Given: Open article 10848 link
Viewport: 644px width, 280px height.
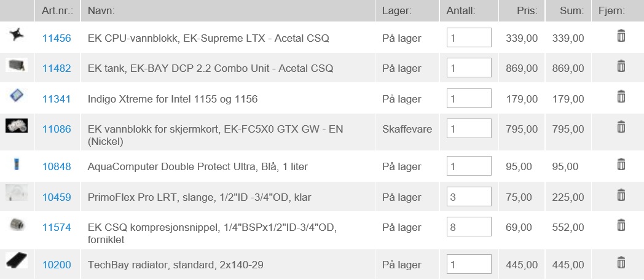Looking at the screenshot, I should pyautogui.click(x=57, y=166).
